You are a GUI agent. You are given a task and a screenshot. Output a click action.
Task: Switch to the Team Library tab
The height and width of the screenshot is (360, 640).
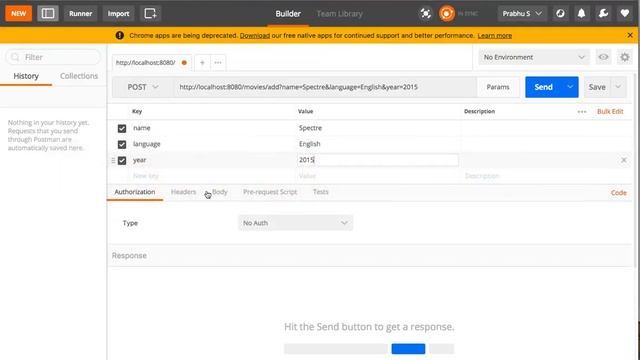pyautogui.click(x=340, y=13)
